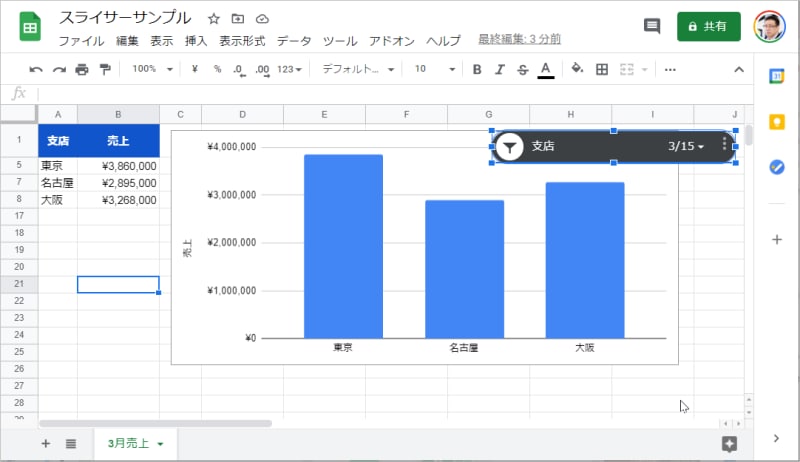Open the ヘルプ menu
This screenshot has height=462, width=800.
[443, 41]
